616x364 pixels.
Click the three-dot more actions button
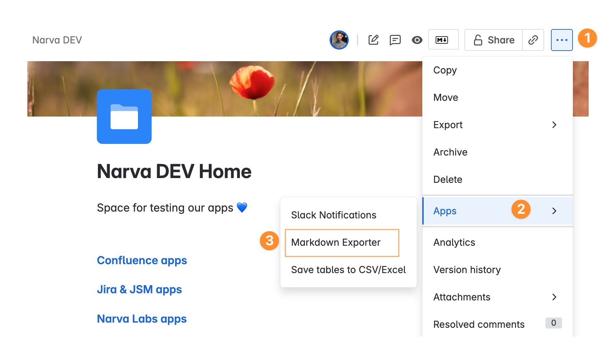pos(562,40)
